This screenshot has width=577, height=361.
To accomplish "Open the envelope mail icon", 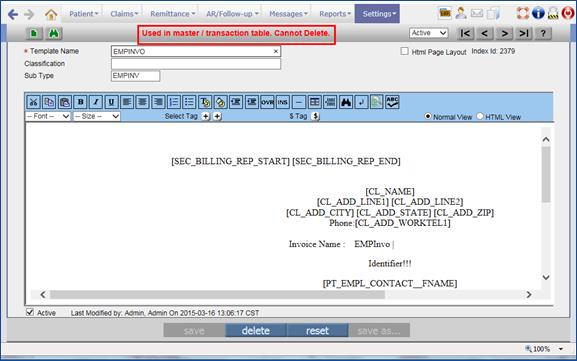I will 477,13.
